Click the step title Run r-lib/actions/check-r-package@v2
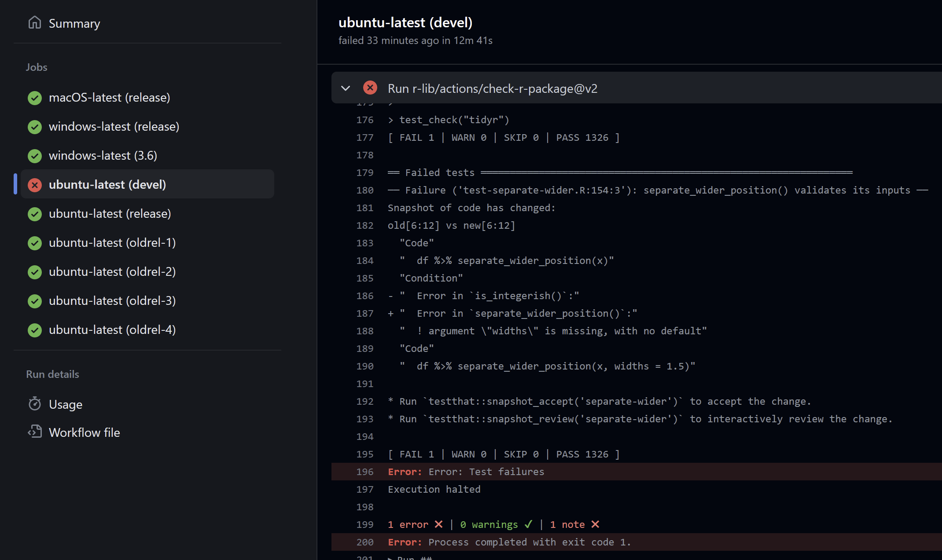The height and width of the screenshot is (560, 942). pyautogui.click(x=493, y=88)
